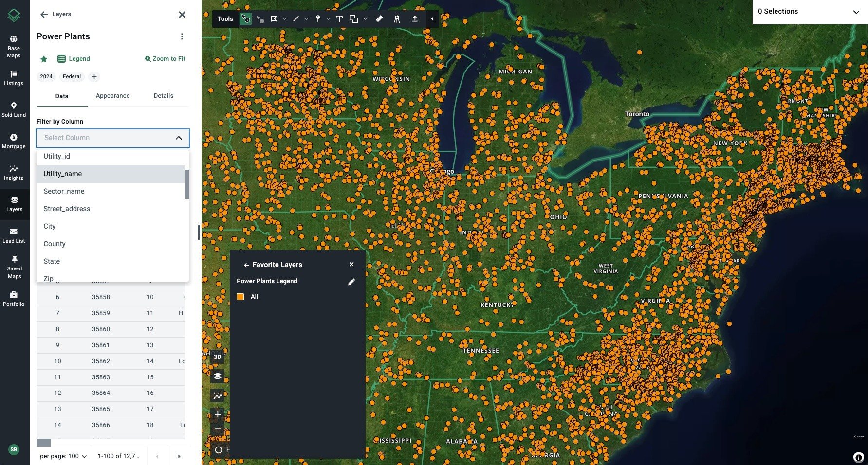The image size is (868, 465).
Task: Click the upload icon in Tools bar
Action: tap(415, 19)
